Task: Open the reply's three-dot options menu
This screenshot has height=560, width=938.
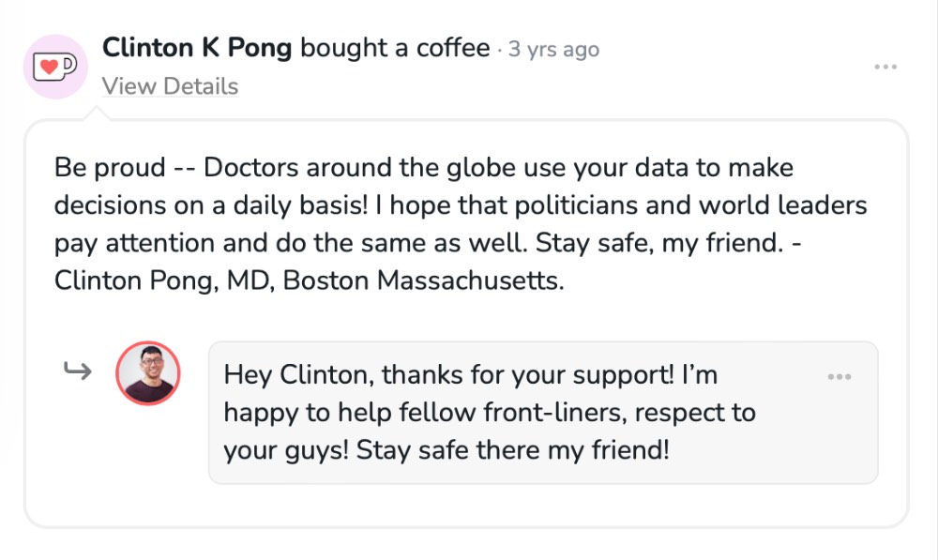Action: click(840, 377)
